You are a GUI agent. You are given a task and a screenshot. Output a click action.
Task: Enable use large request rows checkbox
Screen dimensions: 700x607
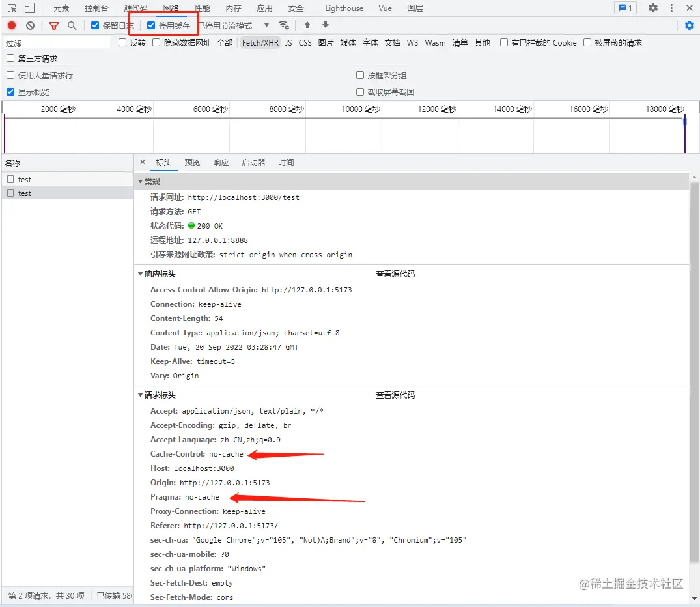[x=10, y=75]
